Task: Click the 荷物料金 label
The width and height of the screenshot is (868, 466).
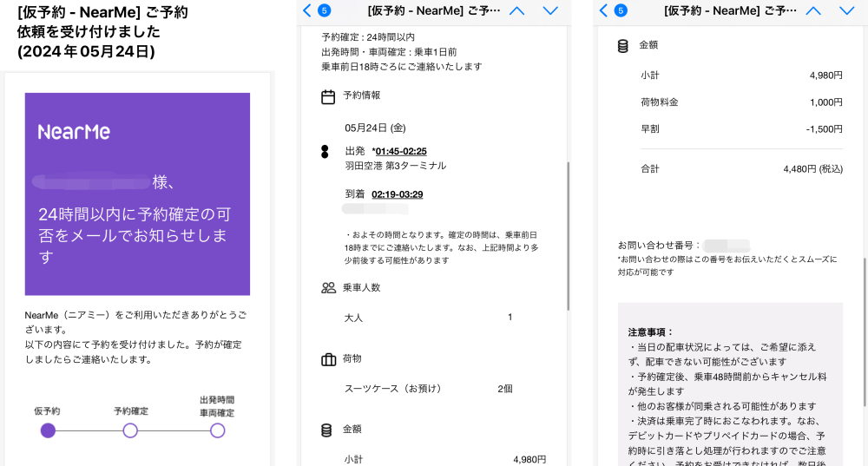Action: click(x=660, y=102)
